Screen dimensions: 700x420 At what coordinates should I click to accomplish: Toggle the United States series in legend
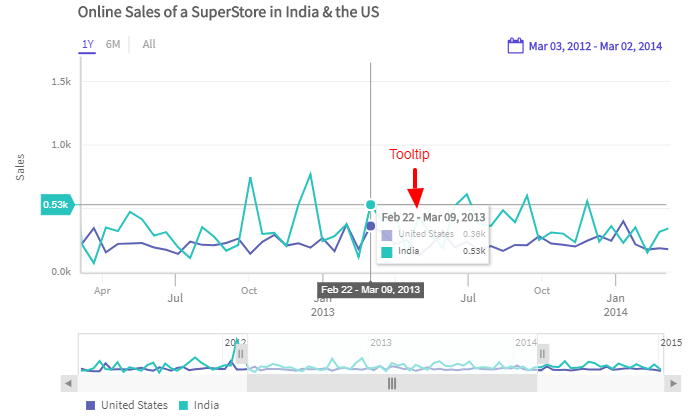(x=127, y=405)
